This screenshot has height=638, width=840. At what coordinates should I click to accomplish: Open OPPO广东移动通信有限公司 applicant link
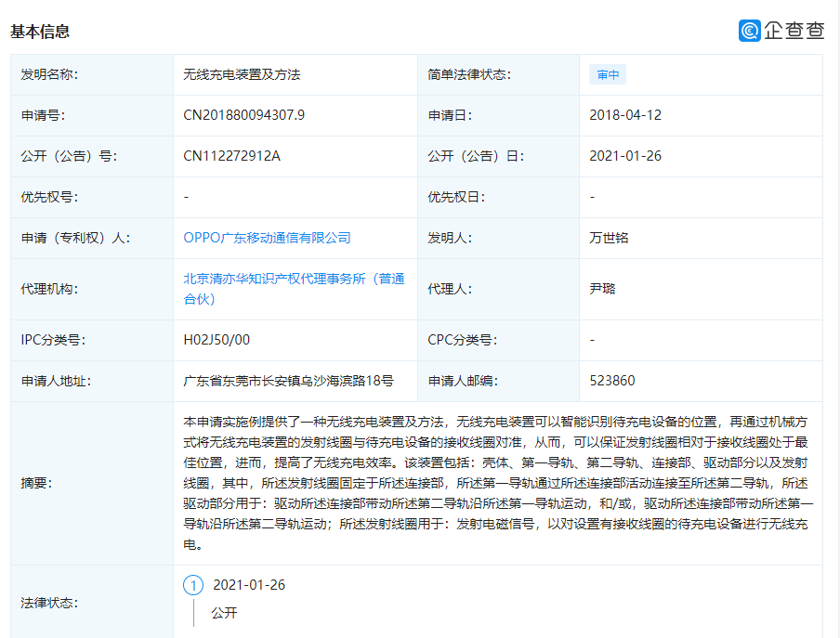[267, 238]
